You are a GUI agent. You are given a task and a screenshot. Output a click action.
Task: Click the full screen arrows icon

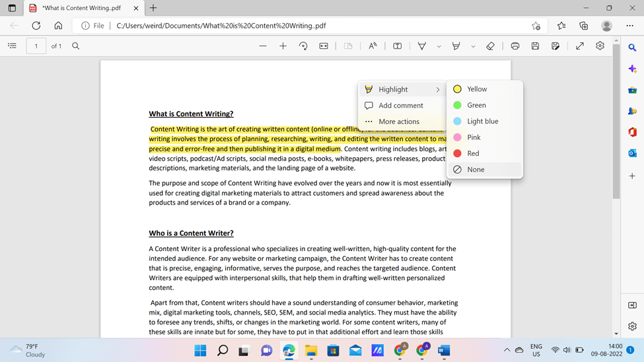tap(579, 46)
